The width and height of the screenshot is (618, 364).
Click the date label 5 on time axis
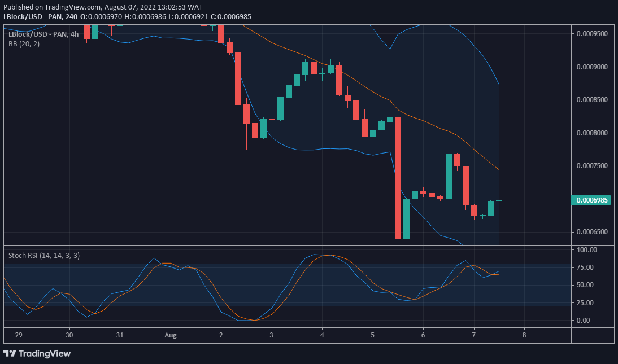point(372,335)
